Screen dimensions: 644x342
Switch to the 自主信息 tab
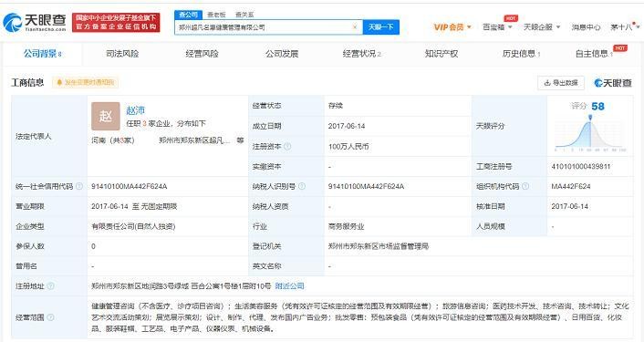point(594,54)
